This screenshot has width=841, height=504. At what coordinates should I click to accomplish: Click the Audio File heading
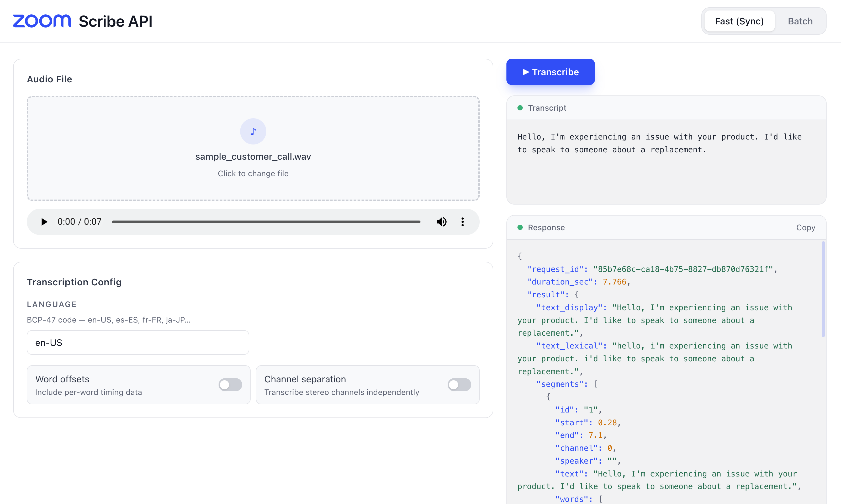click(50, 79)
